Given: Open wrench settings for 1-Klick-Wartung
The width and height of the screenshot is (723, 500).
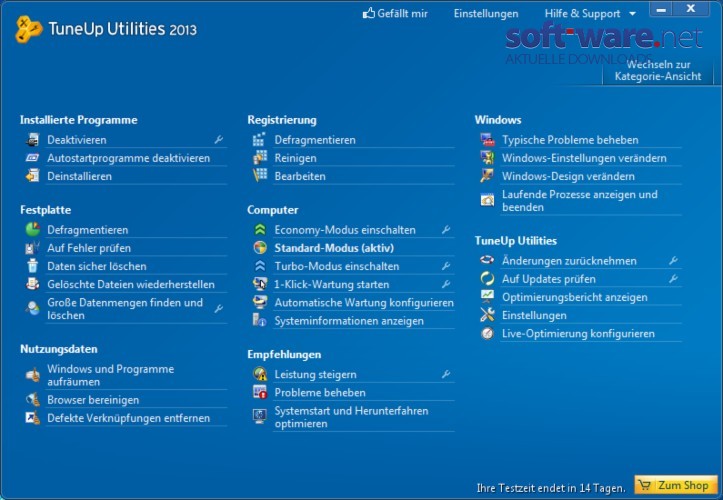Looking at the screenshot, I should pos(446,284).
